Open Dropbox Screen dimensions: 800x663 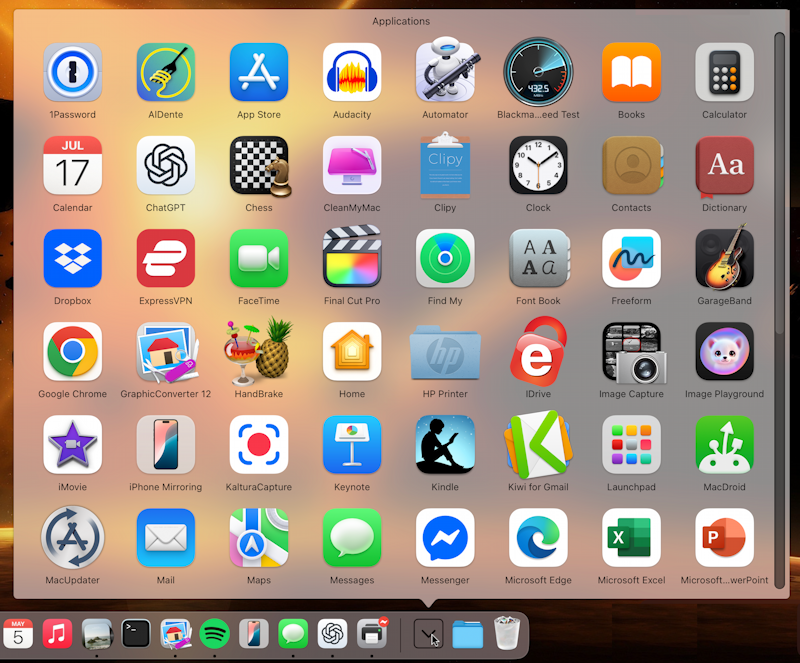(x=72, y=258)
